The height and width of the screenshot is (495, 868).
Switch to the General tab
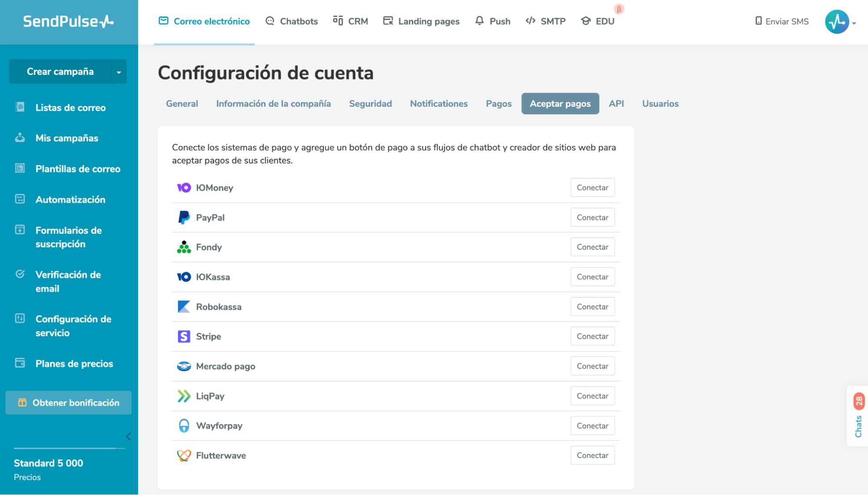(x=182, y=104)
